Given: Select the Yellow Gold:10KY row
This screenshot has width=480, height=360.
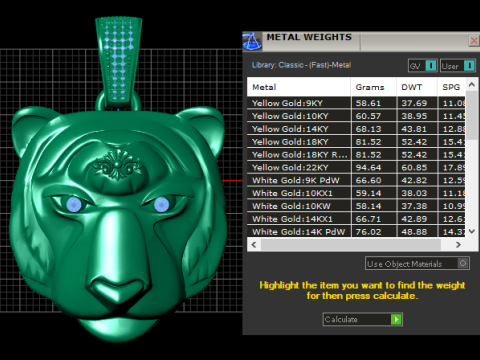Looking at the screenshot, I should pyautogui.click(x=356, y=116).
